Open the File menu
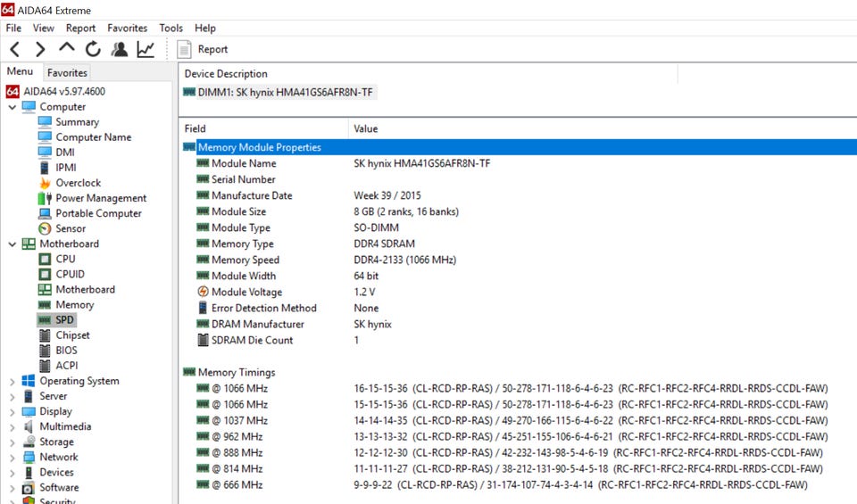 [13, 28]
